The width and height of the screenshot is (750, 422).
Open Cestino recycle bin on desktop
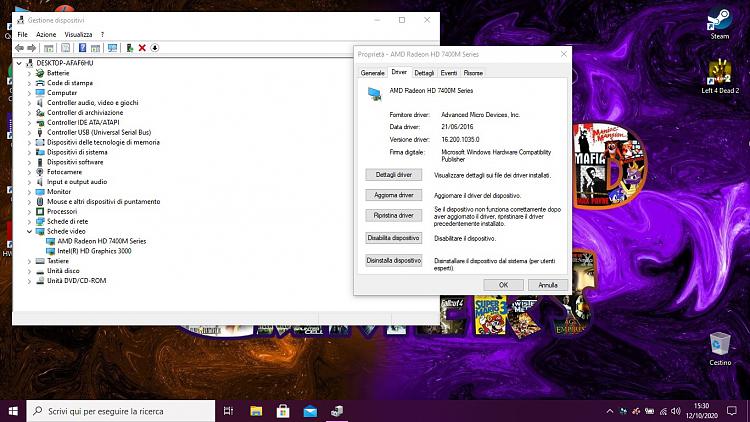[720, 349]
